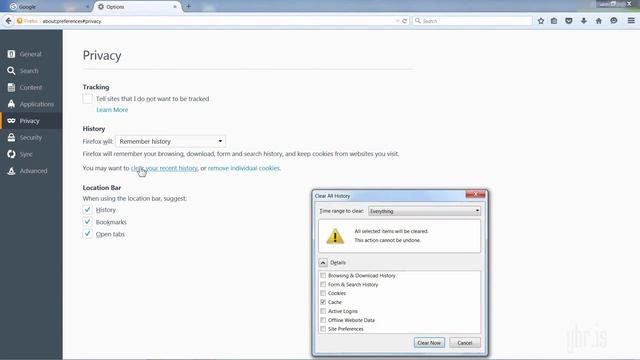Switch to the Google tab
This screenshot has height=360, width=640.
[49, 7]
